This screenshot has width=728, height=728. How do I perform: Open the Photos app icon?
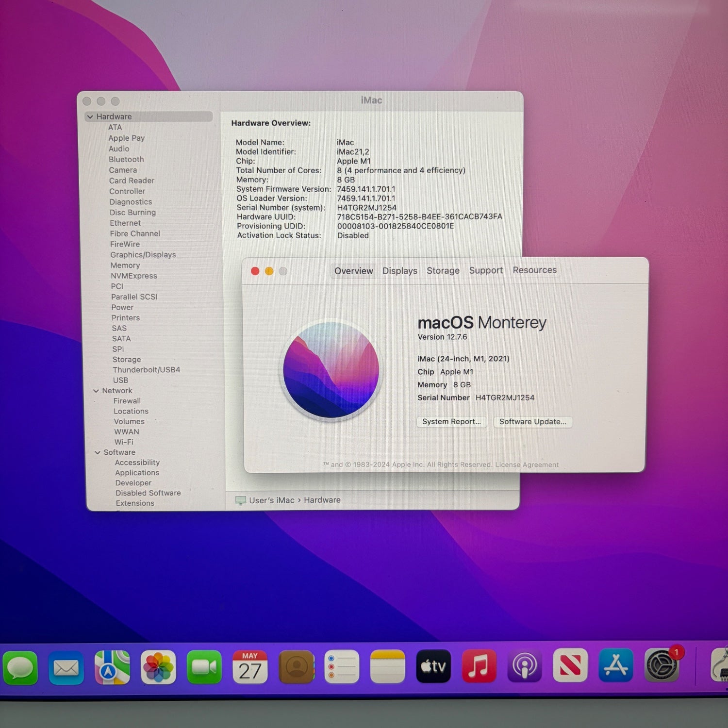pyautogui.click(x=158, y=667)
